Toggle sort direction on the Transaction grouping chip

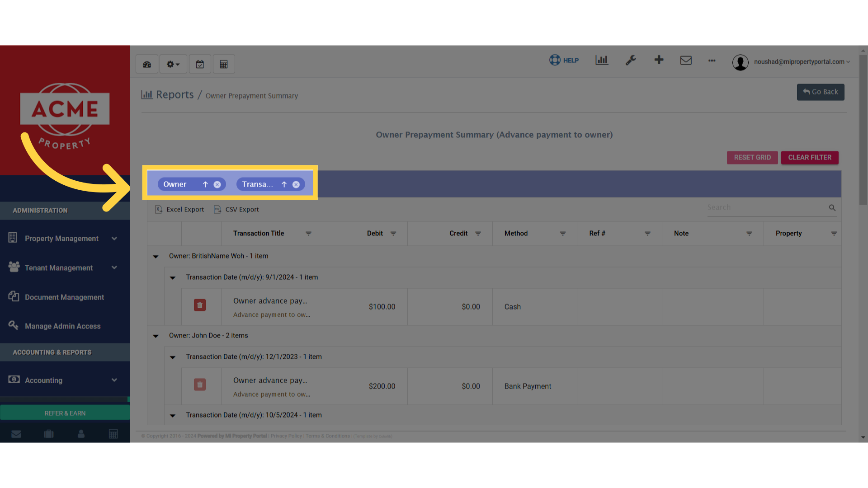284,184
